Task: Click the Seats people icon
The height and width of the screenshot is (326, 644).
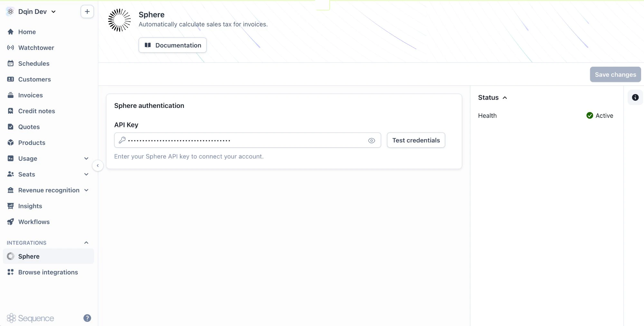Action: coord(11,174)
